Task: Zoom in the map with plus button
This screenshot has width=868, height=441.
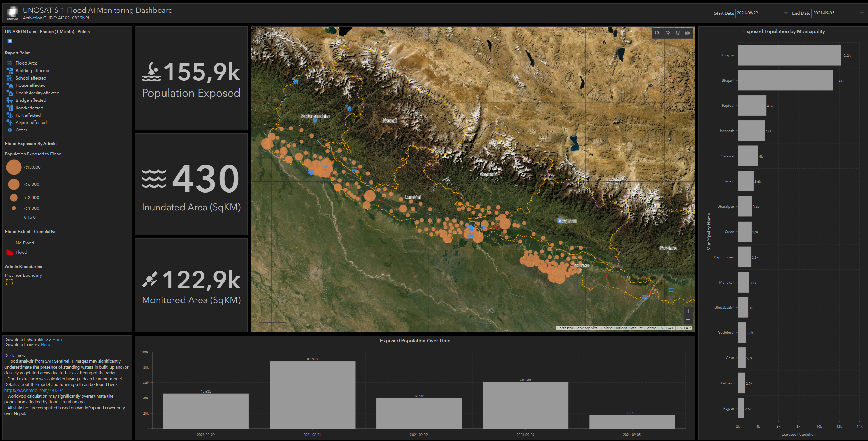Action: [688, 311]
